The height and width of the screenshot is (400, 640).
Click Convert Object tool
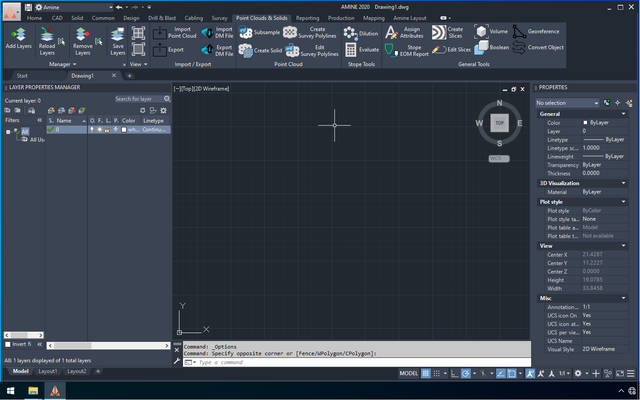538,47
